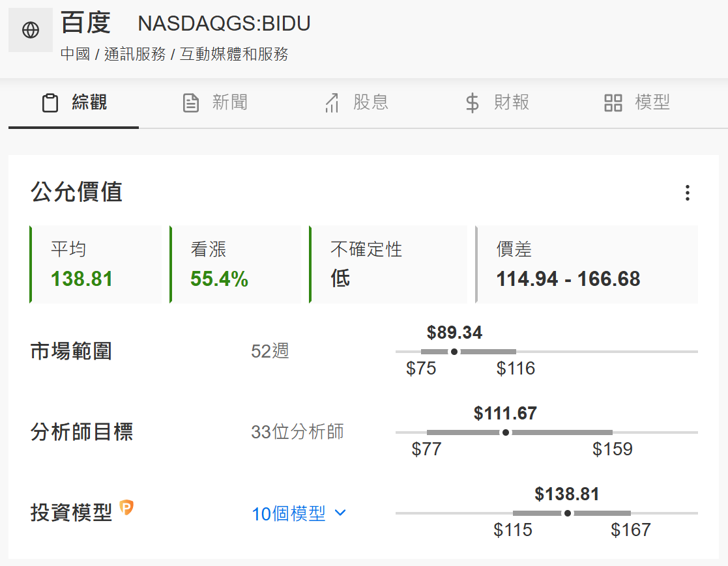Image resolution: width=728 pixels, height=566 pixels.
Task: Click the 分析師目標 row label
Action: (x=81, y=432)
